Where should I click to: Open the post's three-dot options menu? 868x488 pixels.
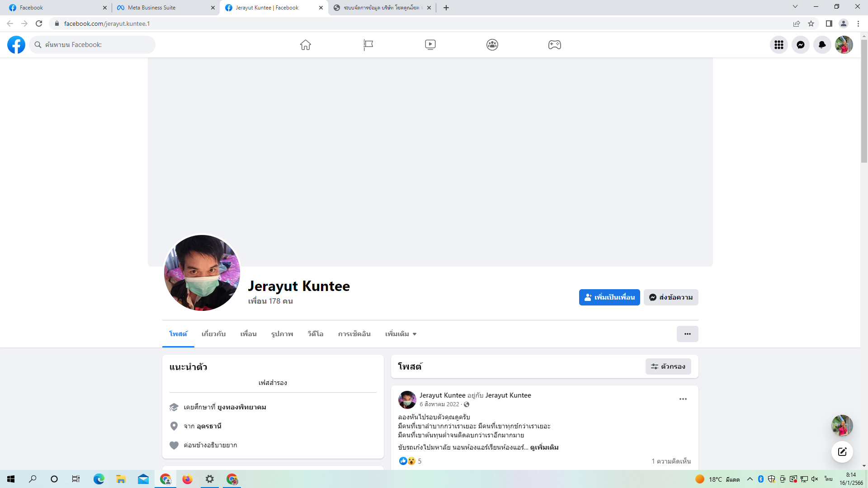tap(683, 399)
